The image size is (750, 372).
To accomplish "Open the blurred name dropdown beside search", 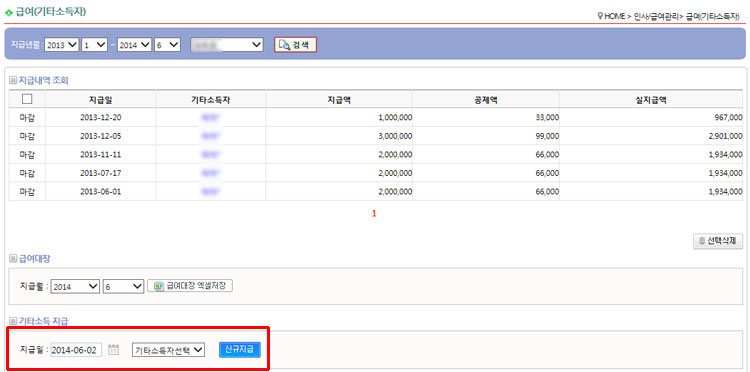I will click(227, 45).
